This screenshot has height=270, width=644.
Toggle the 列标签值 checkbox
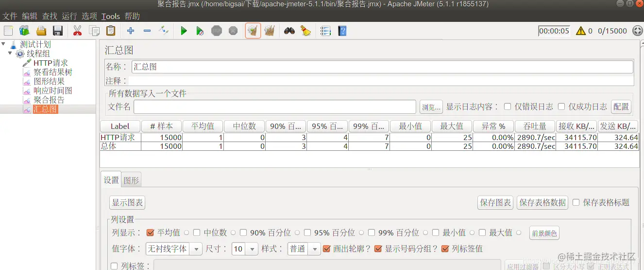point(445,249)
